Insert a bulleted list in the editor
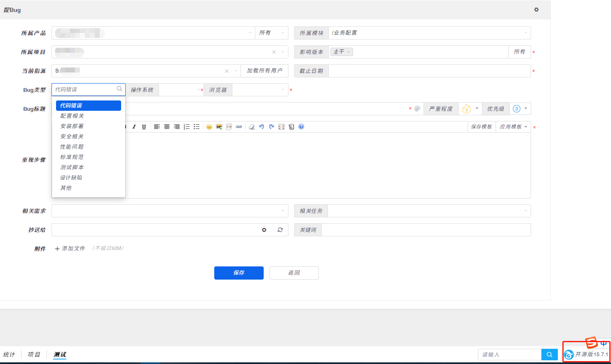 pos(197,127)
